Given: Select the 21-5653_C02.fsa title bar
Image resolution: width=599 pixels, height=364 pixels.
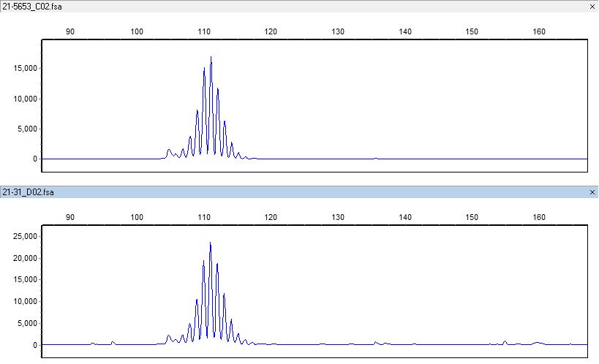Looking at the screenshot, I should 293,7.
